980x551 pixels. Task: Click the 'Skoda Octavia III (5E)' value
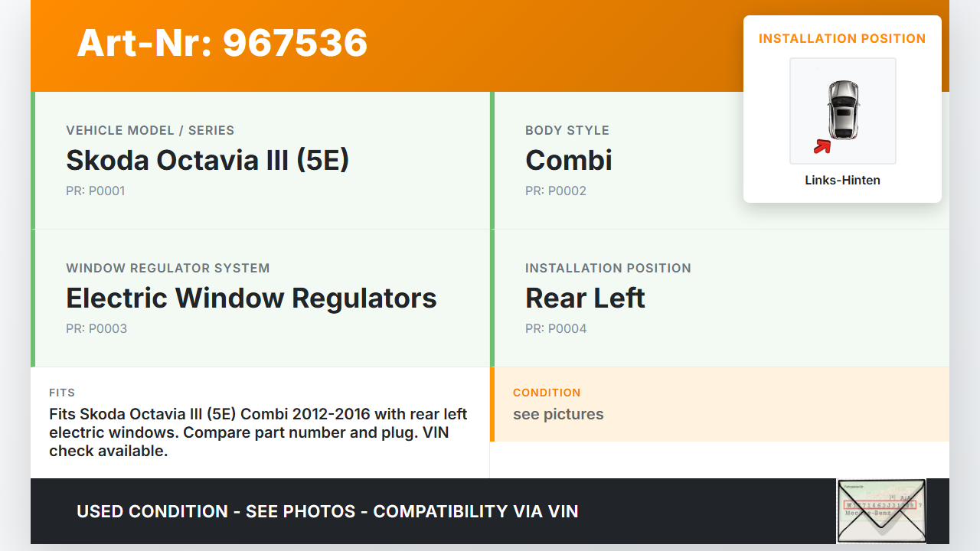click(207, 161)
